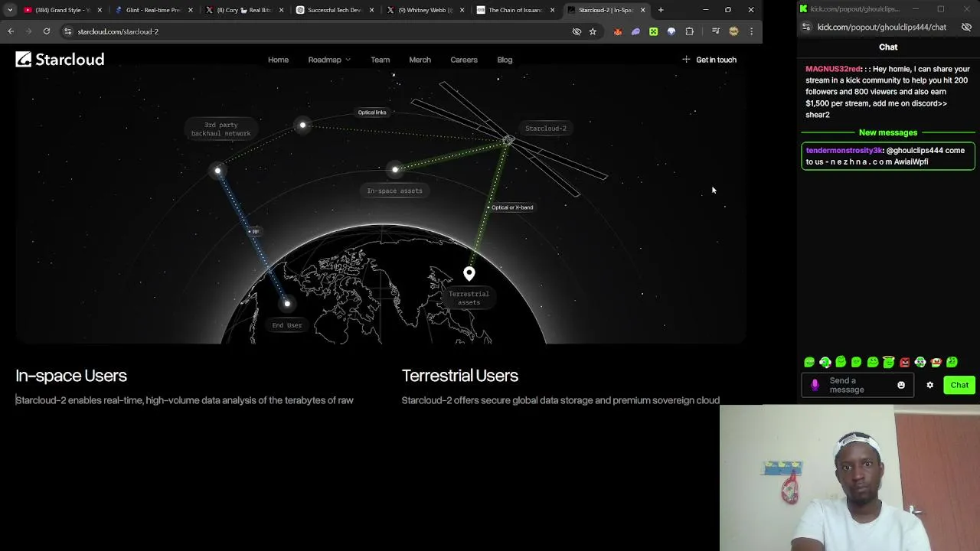Open the Home nav link

click(x=278, y=60)
